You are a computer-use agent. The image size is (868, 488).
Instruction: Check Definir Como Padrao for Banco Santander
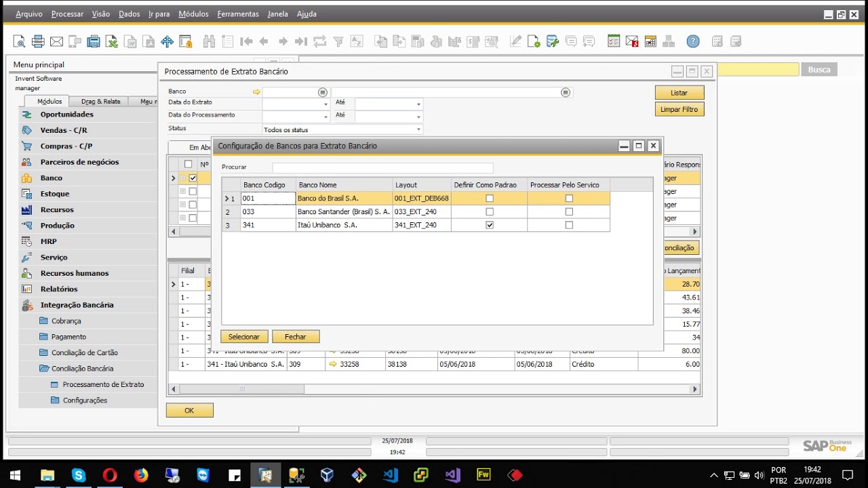click(490, 211)
